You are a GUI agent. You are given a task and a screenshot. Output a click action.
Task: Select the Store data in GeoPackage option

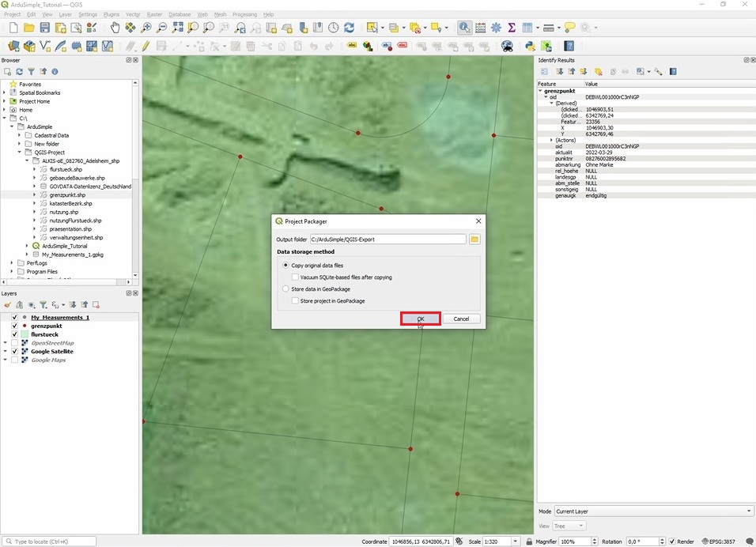point(286,289)
